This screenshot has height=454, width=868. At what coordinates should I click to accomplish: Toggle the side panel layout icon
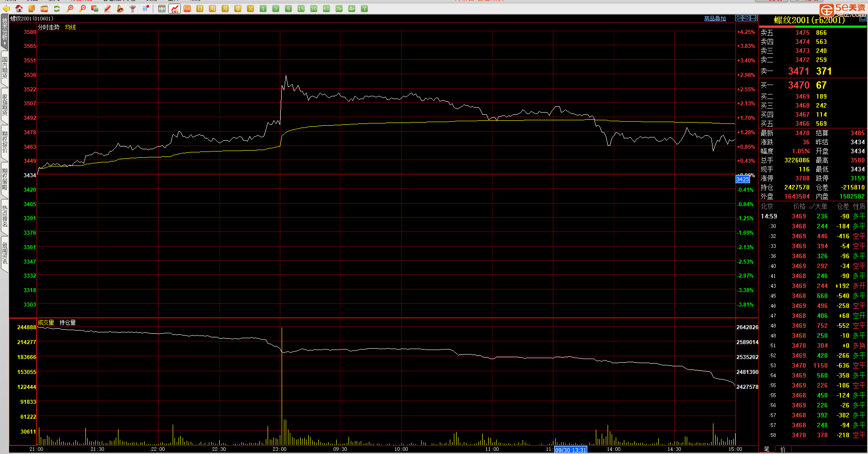coord(754,18)
